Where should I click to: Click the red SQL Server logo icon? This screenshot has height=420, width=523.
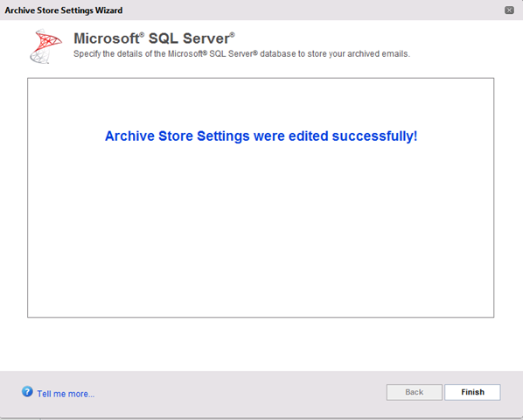(45, 46)
